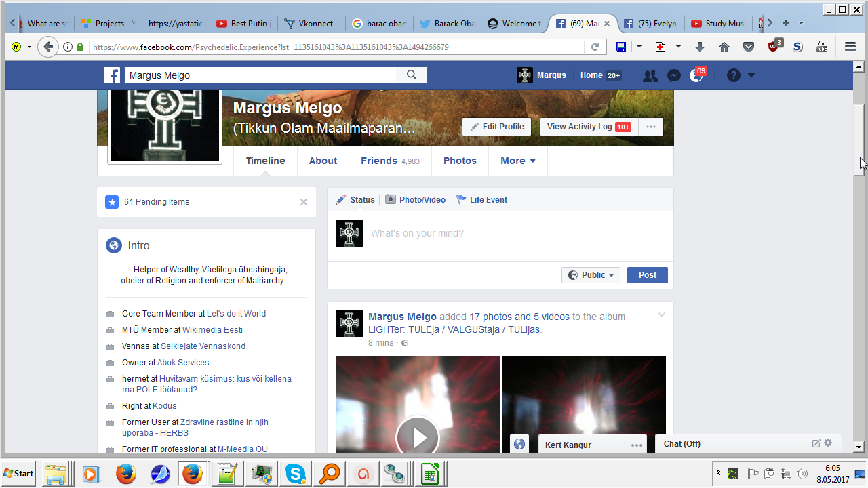Show hidden system tray icons arrow
Image resolution: width=868 pixels, height=488 pixels.
717,473
